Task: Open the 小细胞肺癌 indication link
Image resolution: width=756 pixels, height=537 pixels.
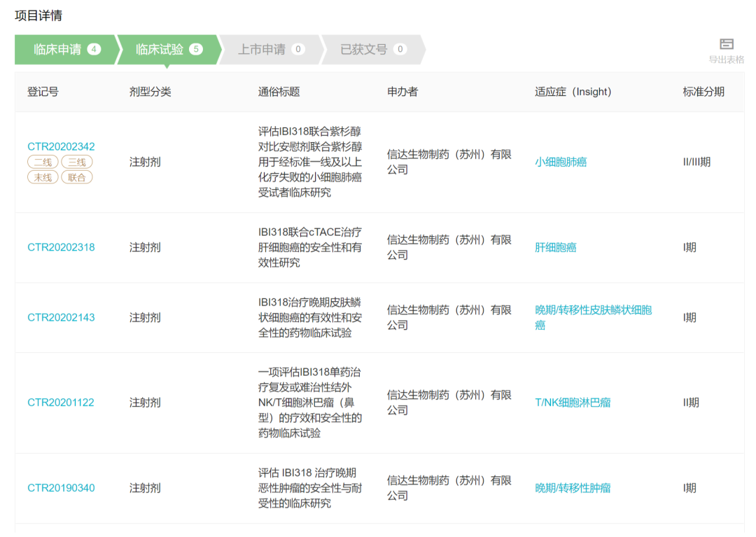Action: (561, 162)
